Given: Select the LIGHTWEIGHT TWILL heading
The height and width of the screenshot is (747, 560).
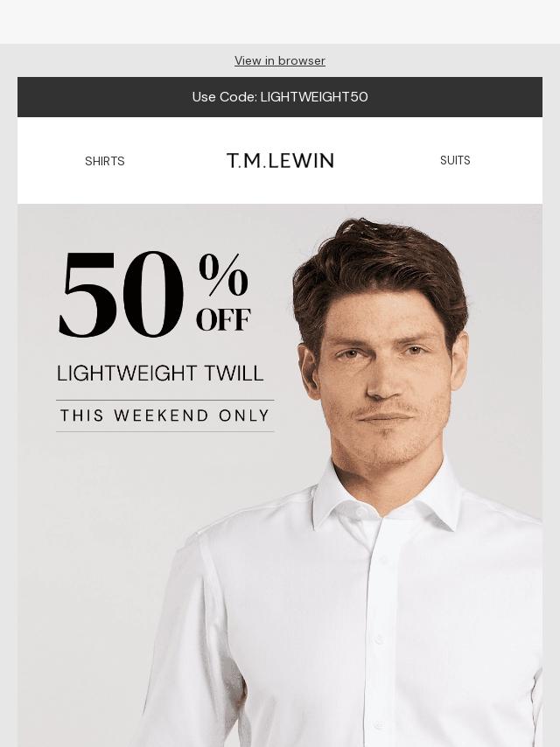Looking at the screenshot, I should [160, 373].
